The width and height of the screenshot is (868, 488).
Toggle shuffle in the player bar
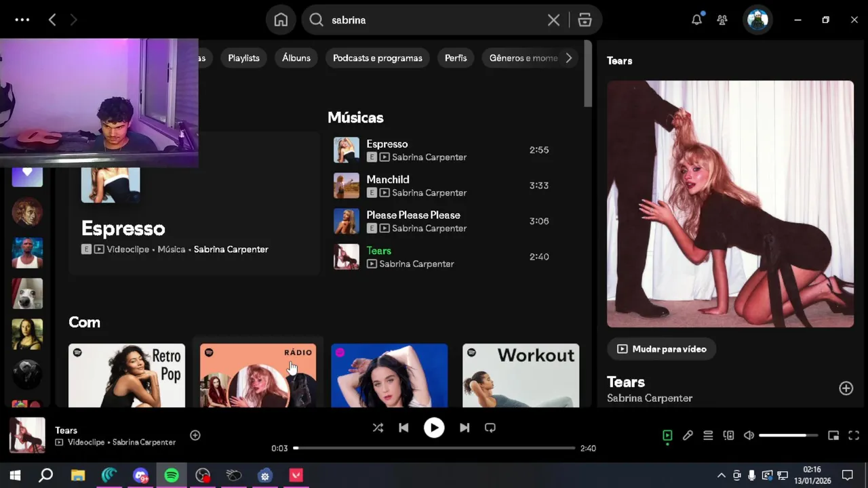coord(378,428)
